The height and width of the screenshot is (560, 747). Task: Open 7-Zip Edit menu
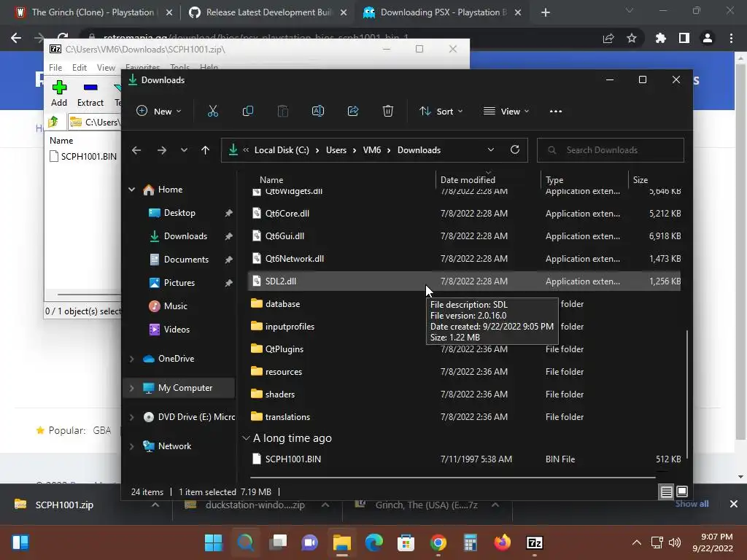tap(79, 68)
